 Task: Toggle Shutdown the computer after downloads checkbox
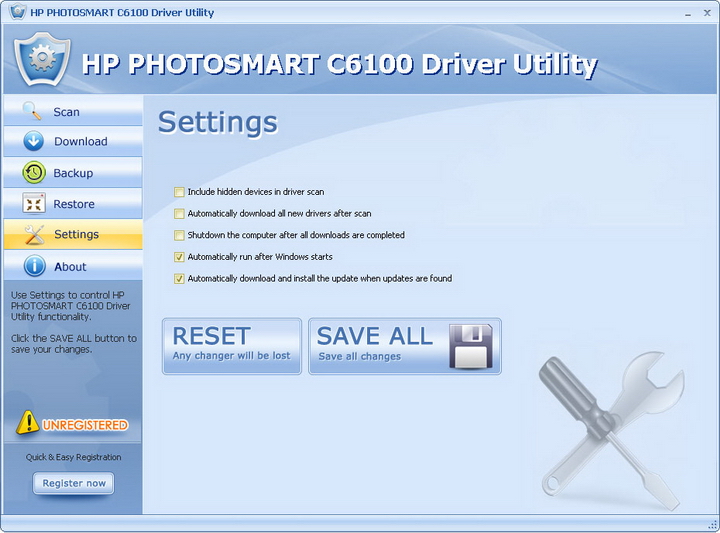(179, 235)
